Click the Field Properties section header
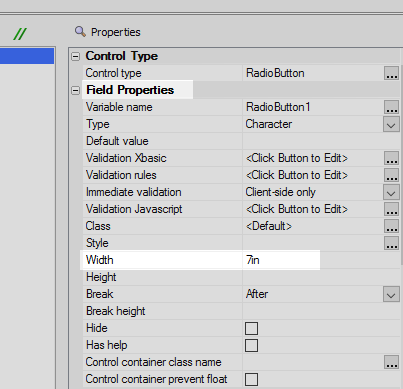 point(130,90)
